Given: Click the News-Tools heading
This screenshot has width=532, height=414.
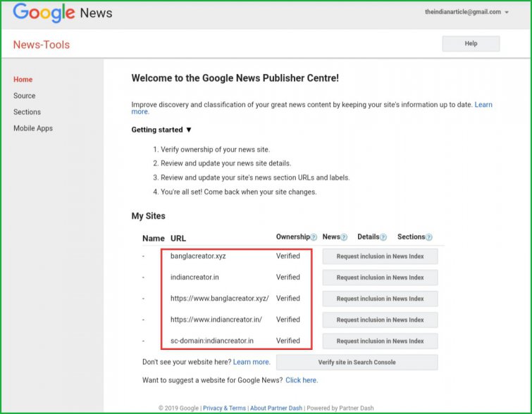Looking at the screenshot, I should pos(42,45).
